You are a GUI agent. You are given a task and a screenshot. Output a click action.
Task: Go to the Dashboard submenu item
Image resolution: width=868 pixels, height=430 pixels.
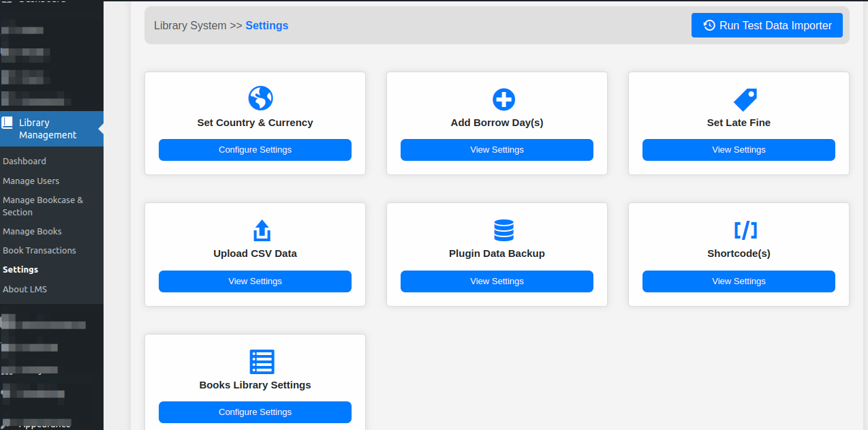[25, 162]
